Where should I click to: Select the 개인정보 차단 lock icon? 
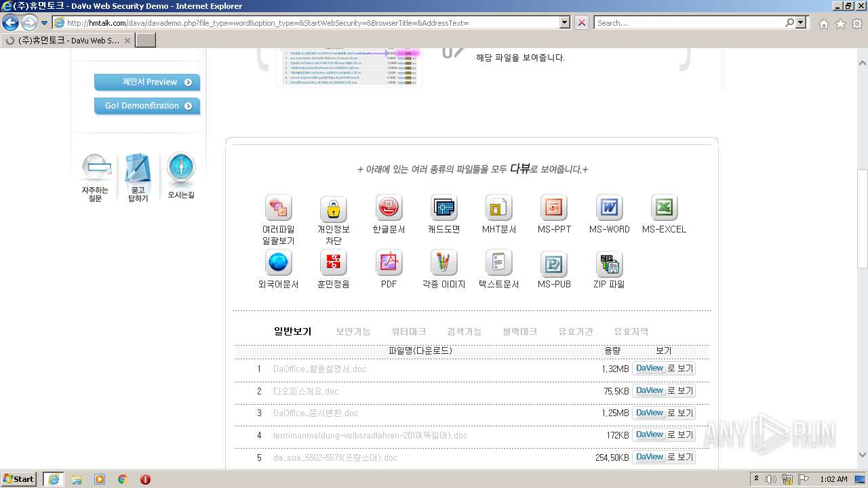pos(333,208)
